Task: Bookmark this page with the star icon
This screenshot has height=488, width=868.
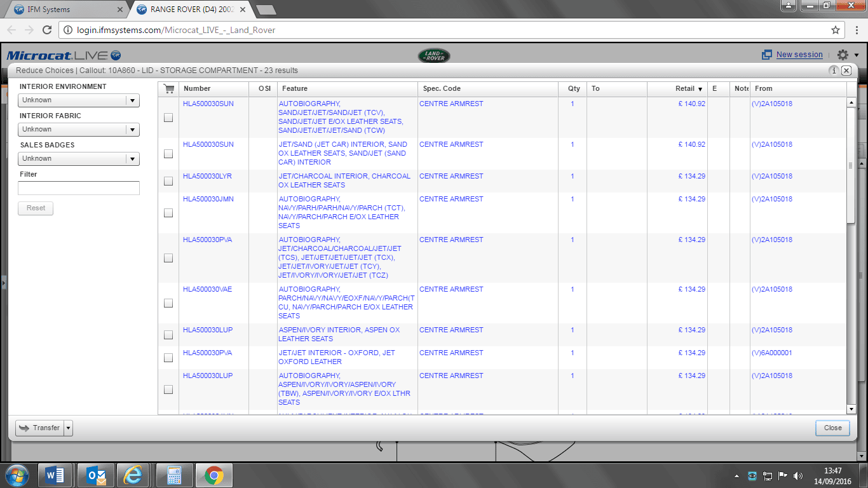Action: click(836, 30)
